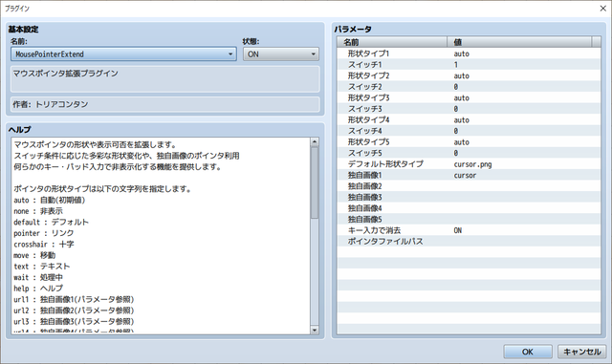This screenshot has height=364, width=612.
Task: Select the 独自画像2 parameter row
Action: 469,186
